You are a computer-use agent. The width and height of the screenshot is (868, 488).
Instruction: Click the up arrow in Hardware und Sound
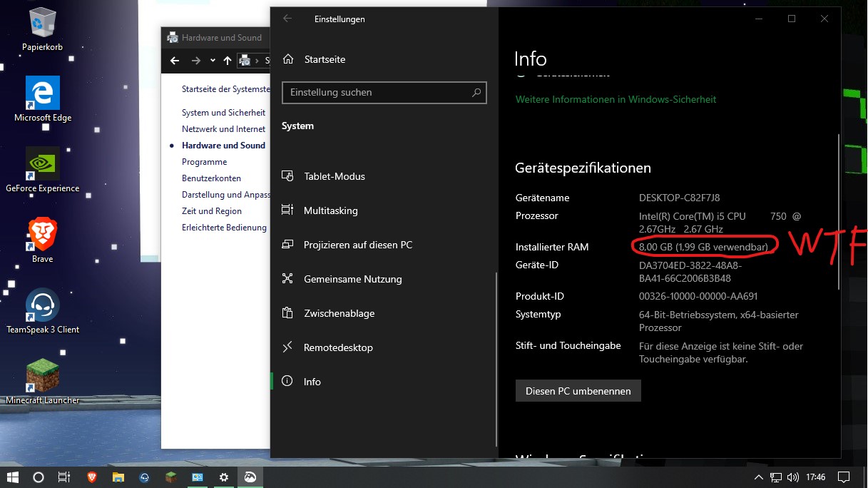[x=227, y=61]
